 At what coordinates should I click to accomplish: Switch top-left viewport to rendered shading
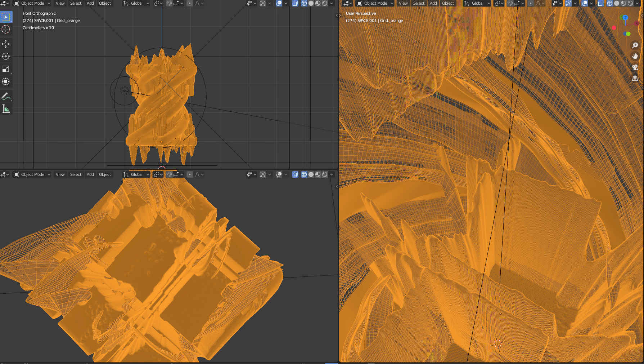[325, 3]
